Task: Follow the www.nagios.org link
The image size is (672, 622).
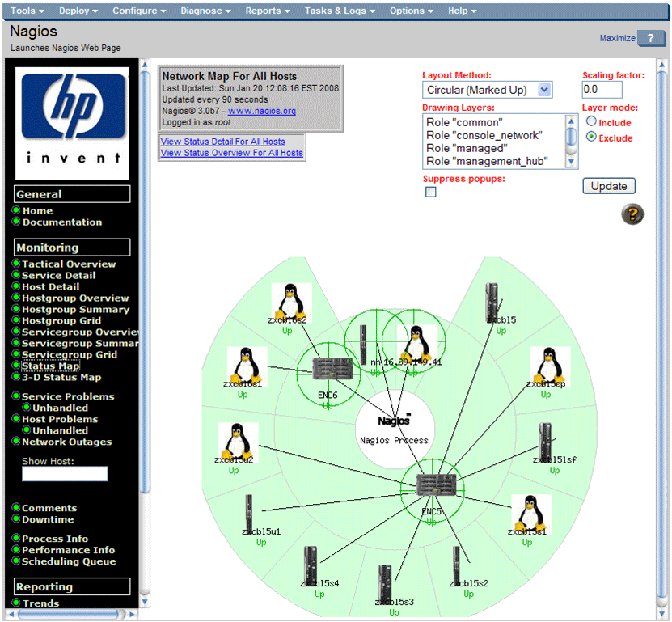Action: tap(262, 111)
